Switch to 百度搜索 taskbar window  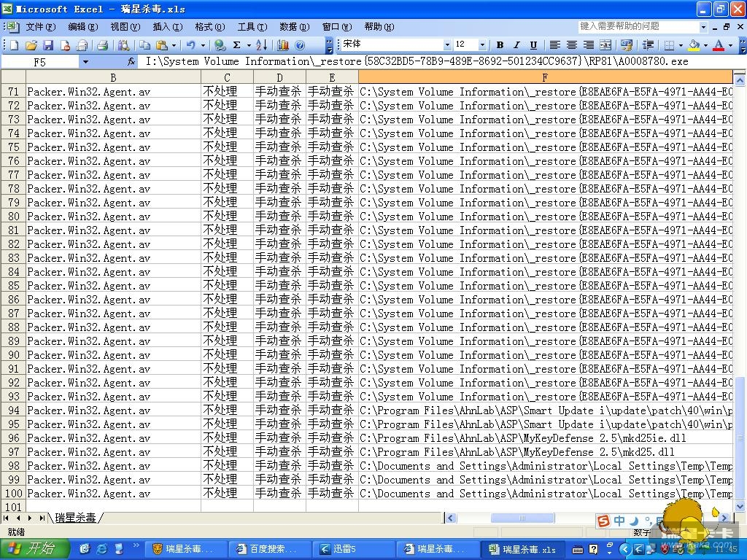270,549
